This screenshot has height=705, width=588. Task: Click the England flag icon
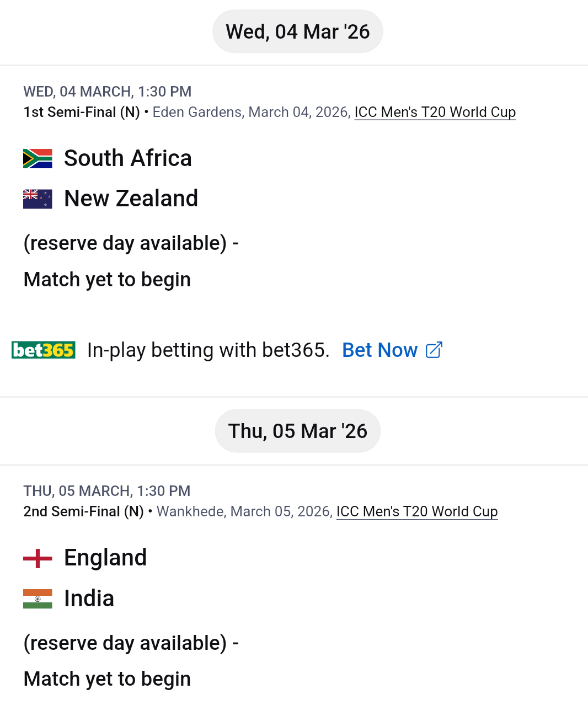tap(38, 558)
